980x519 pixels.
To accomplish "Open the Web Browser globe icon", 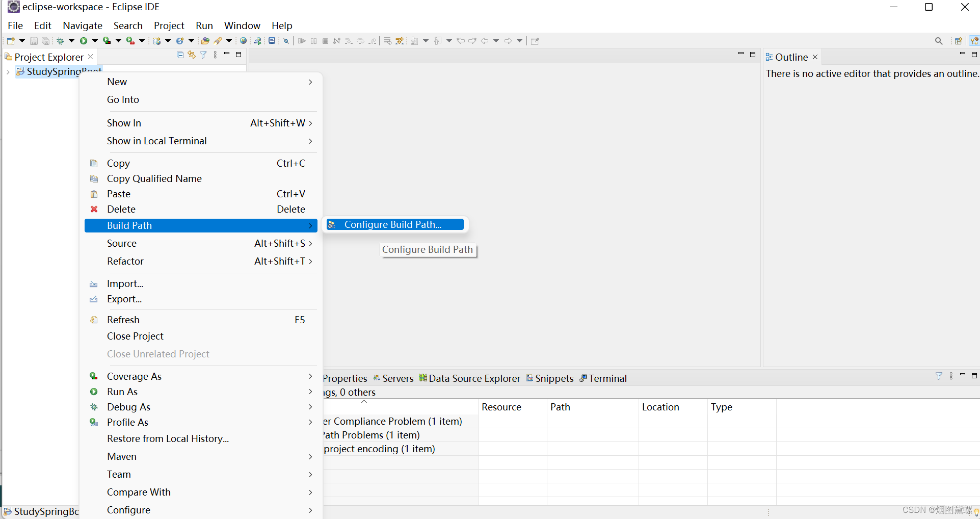I will [x=244, y=41].
